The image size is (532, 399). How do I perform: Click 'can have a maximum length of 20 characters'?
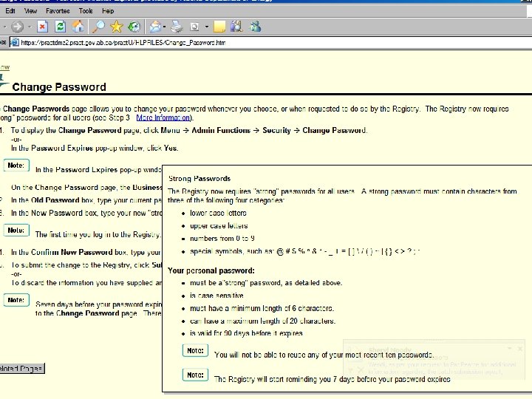(x=262, y=321)
